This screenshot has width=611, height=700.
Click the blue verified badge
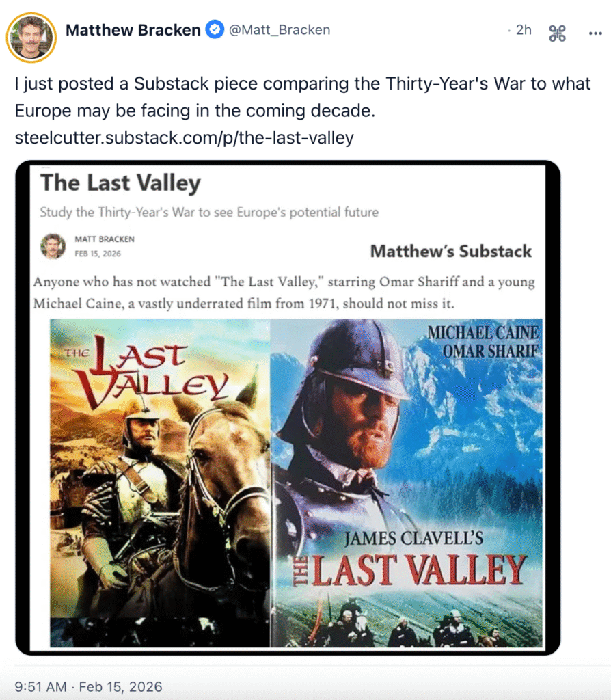point(215,30)
